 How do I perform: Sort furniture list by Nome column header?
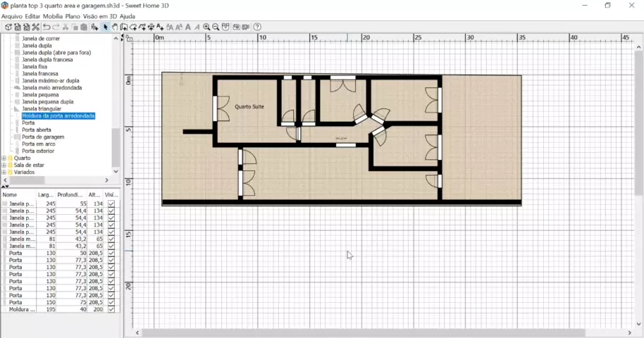18,195
